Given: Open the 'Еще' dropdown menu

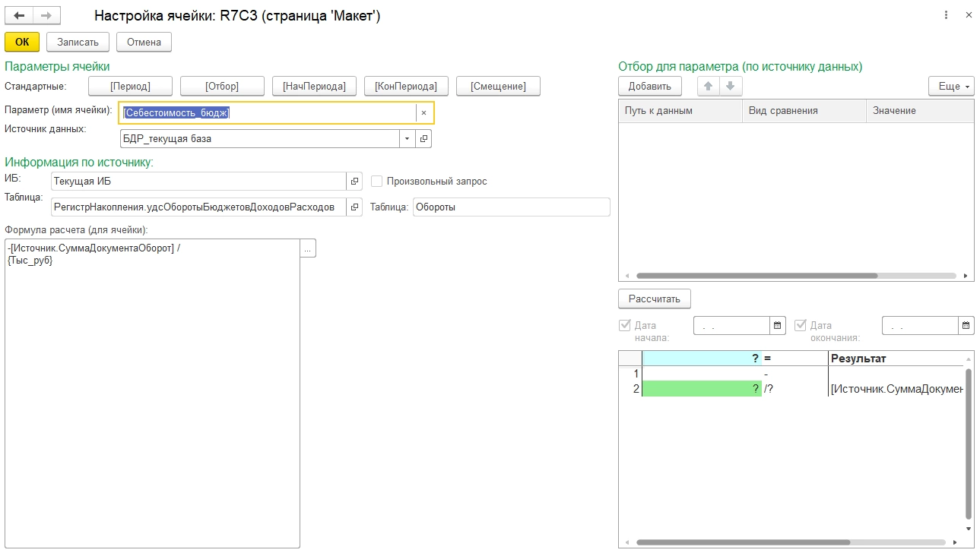Looking at the screenshot, I should [950, 87].
